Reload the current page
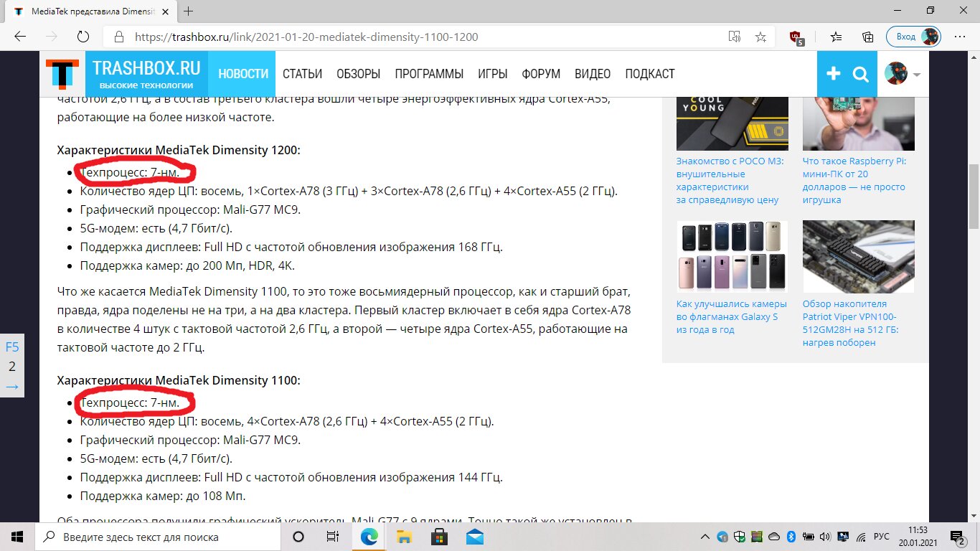 point(83,37)
